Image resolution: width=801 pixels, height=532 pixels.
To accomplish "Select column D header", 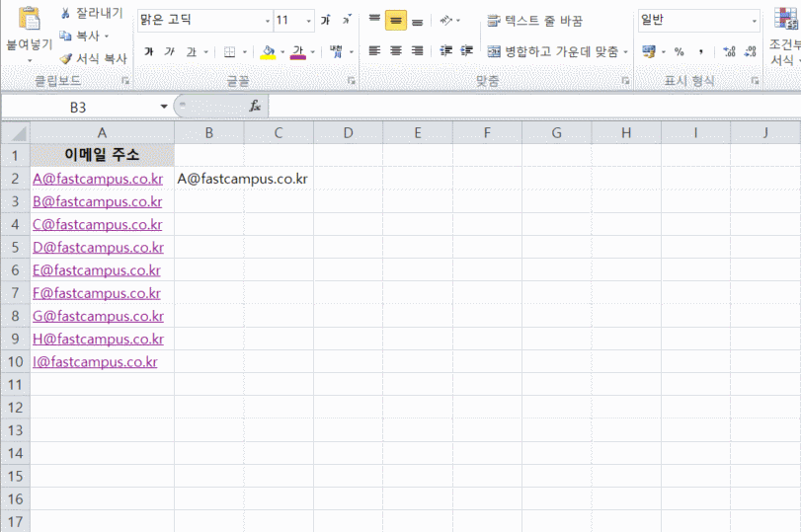I will (349, 133).
